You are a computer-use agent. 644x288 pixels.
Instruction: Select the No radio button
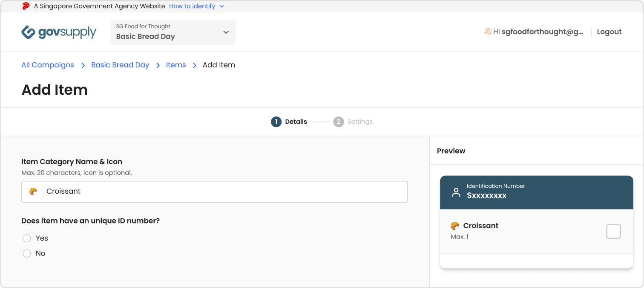pyautogui.click(x=27, y=253)
